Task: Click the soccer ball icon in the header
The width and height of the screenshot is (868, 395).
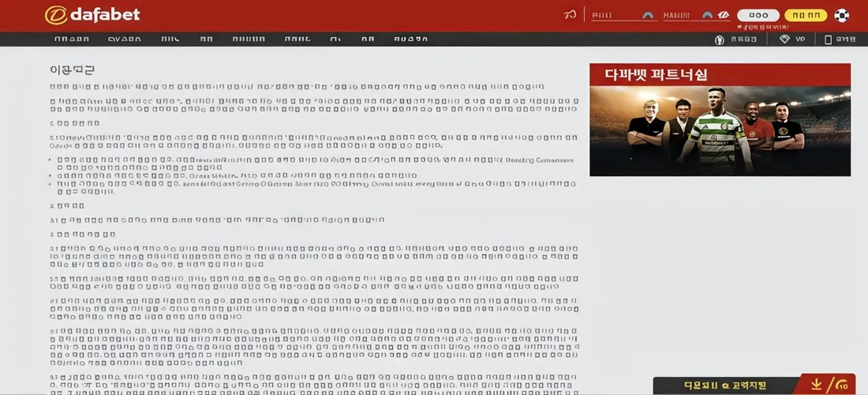Action: pyautogui.click(x=842, y=15)
